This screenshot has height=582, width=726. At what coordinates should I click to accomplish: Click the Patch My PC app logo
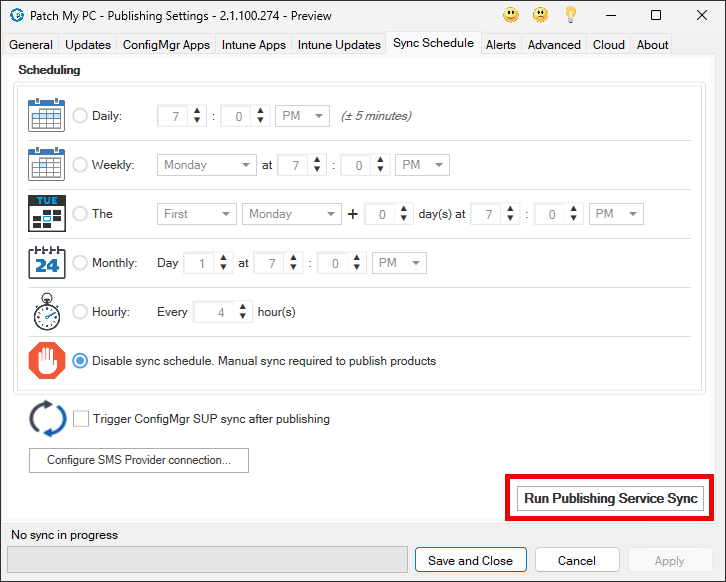pos(17,15)
